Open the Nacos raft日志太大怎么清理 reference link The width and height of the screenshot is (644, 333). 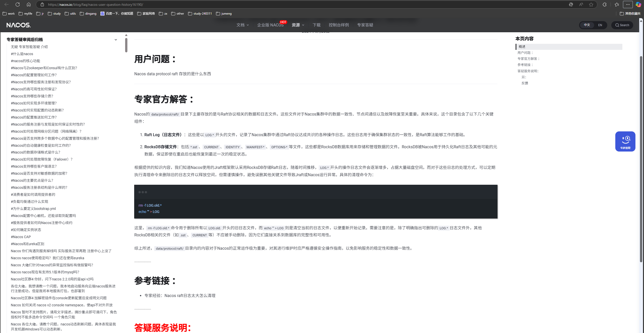pyautogui.click(x=190, y=295)
